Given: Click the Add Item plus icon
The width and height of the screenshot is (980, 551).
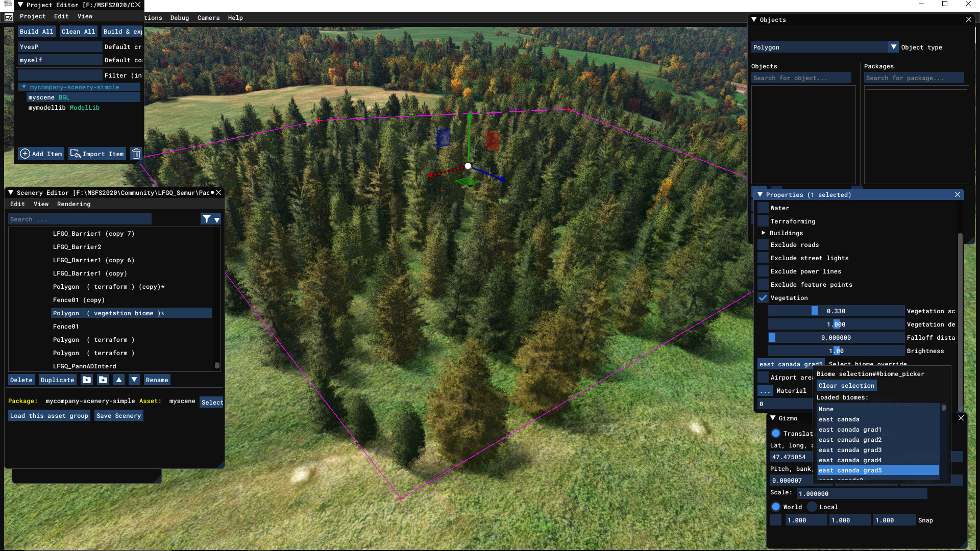Looking at the screenshot, I should 25,154.
